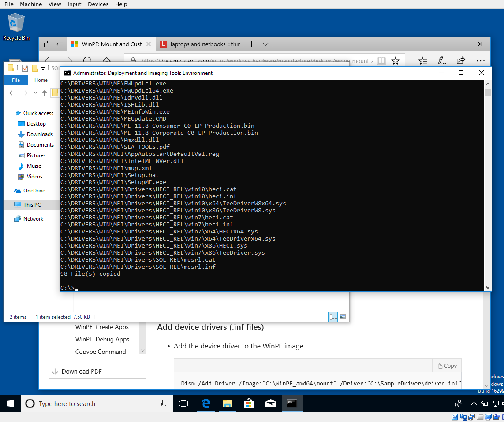Click command prompt scrollbar down arrow
504x422 pixels.
click(488, 288)
